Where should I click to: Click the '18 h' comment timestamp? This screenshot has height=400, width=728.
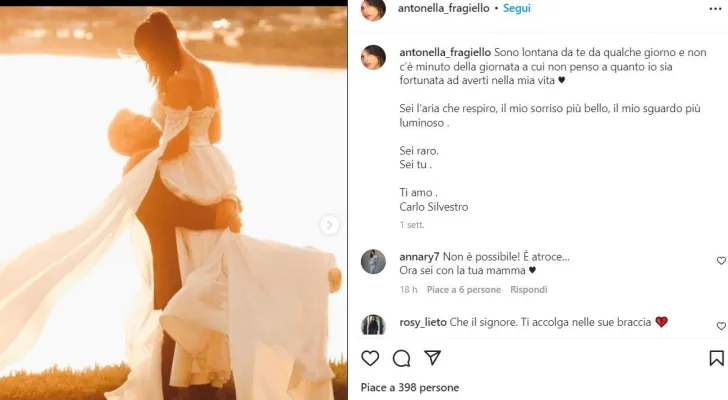coord(408,290)
